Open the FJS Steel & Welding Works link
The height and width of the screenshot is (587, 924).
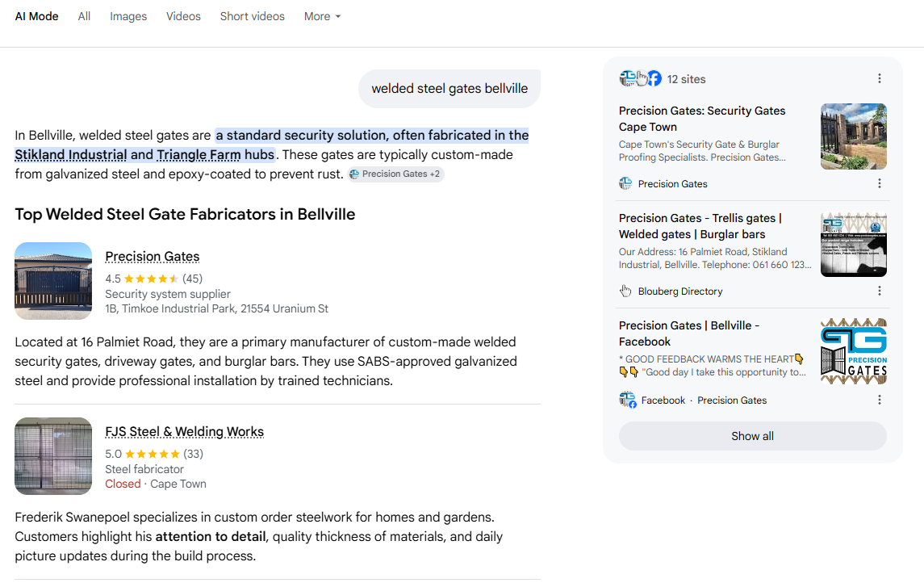[x=185, y=431]
